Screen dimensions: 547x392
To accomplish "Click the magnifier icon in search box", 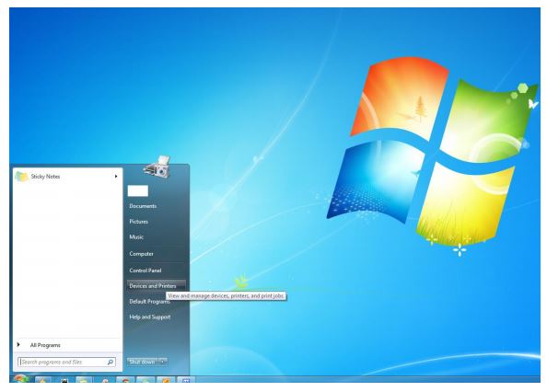I will pyautogui.click(x=111, y=362).
